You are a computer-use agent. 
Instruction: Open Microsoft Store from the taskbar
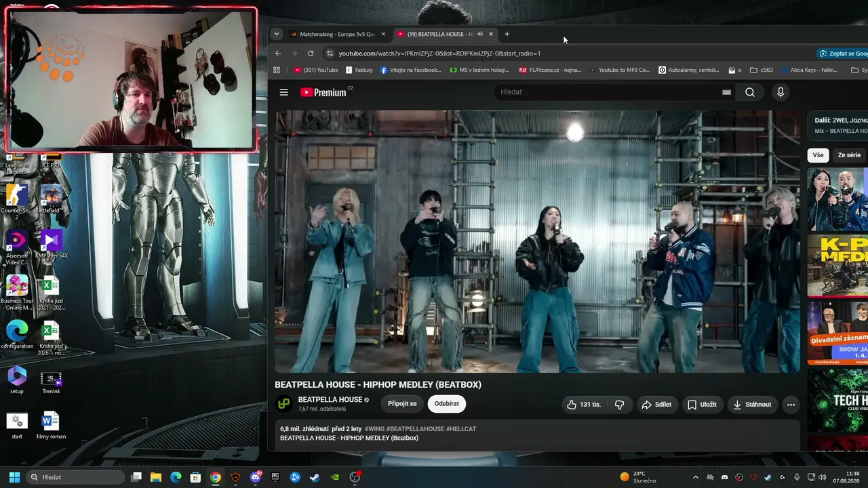pos(195,477)
